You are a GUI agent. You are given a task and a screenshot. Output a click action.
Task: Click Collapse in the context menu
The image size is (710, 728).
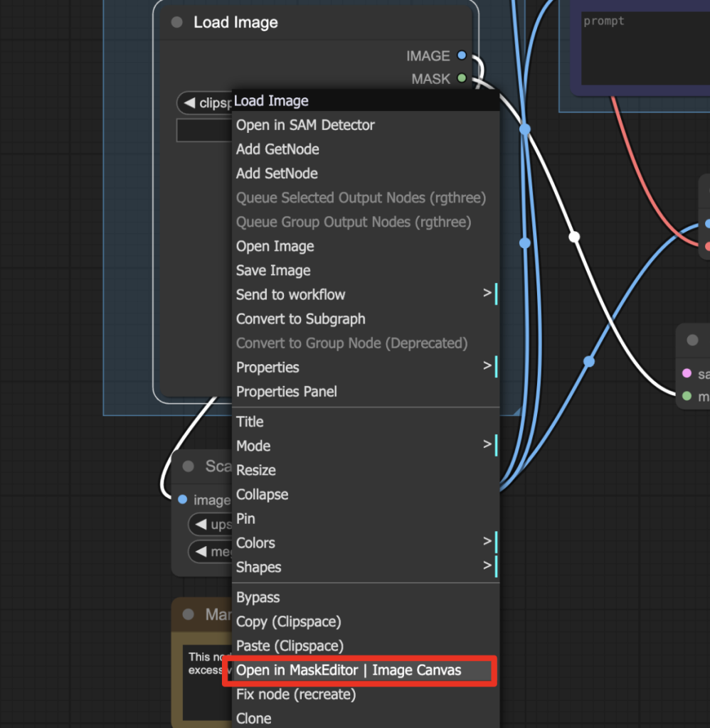[262, 494]
